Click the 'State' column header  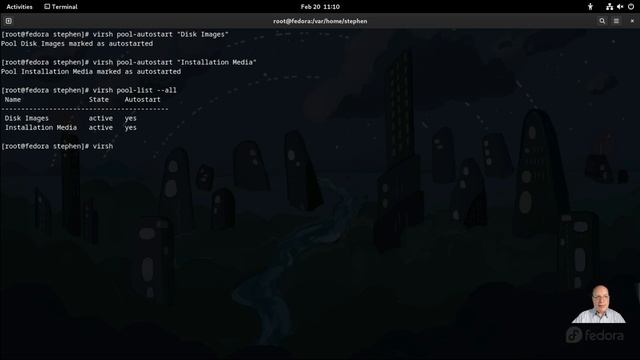99,100
